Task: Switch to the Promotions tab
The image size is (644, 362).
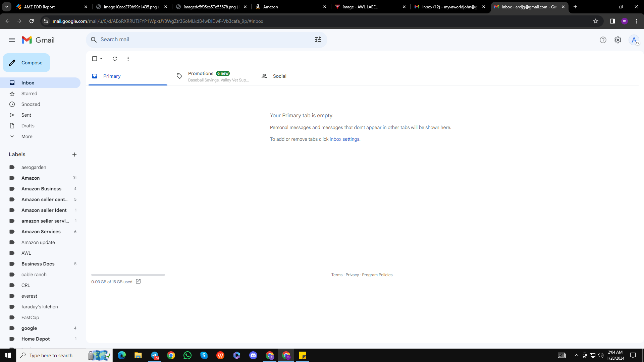Action: [213, 76]
